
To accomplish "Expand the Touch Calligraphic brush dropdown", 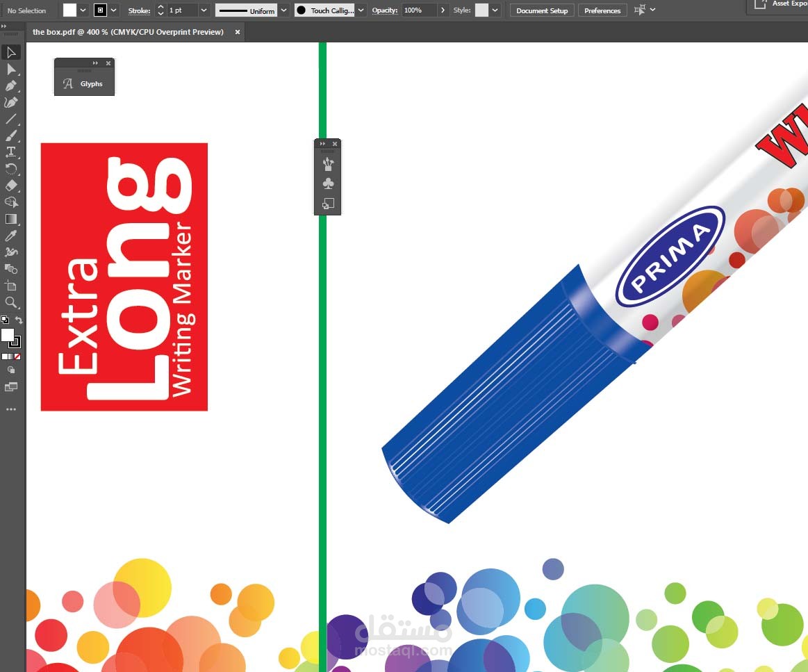I will pyautogui.click(x=361, y=10).
